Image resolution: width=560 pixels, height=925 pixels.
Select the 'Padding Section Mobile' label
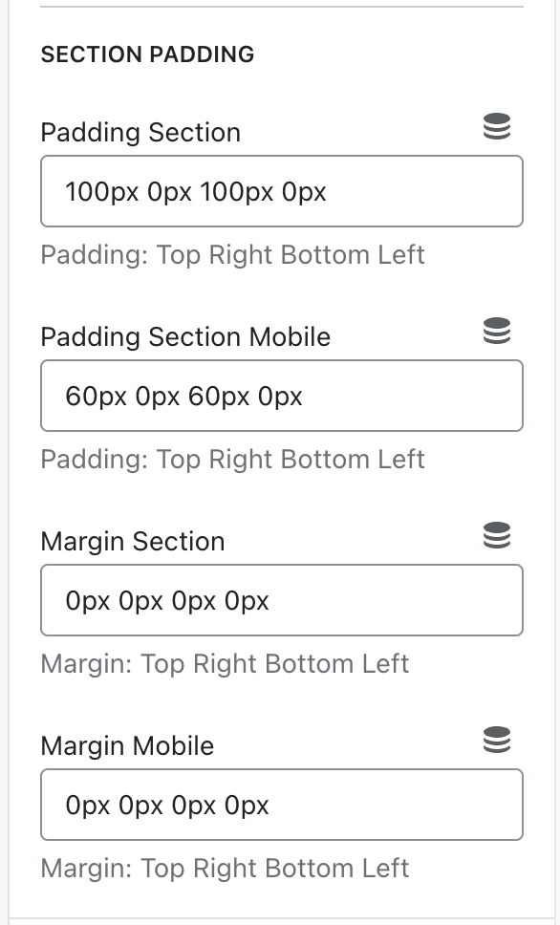(x=185, y=337)
